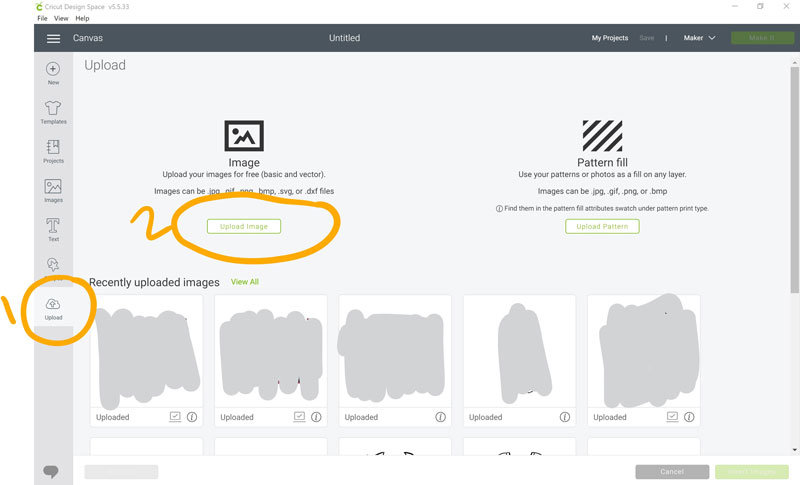Click the vertical scrollbar thumb on the upload page

tap(794, 180)
